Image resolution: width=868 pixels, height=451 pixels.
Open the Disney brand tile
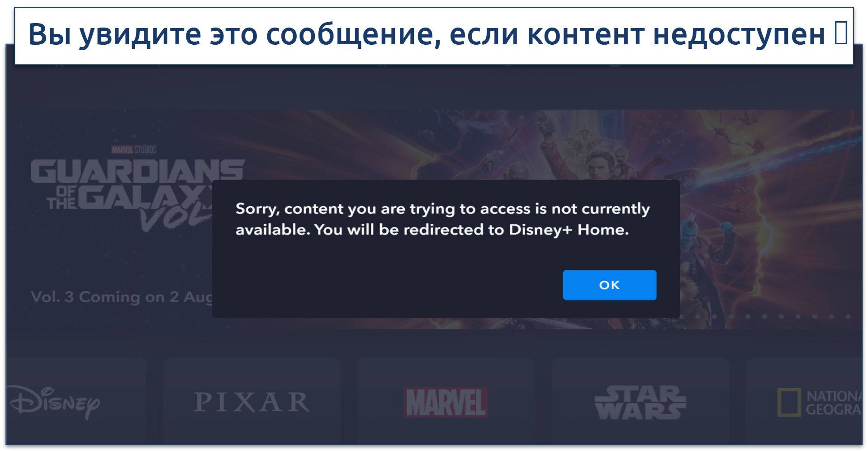click(76, 400)
